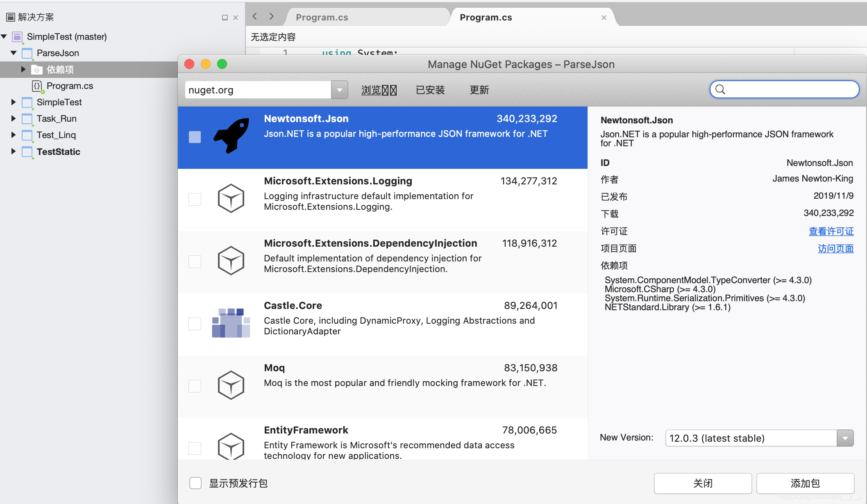Screen dimensions: 867x504
Task: Click the Newtonsoft.Json rocket icon
Action: (232, 136)
